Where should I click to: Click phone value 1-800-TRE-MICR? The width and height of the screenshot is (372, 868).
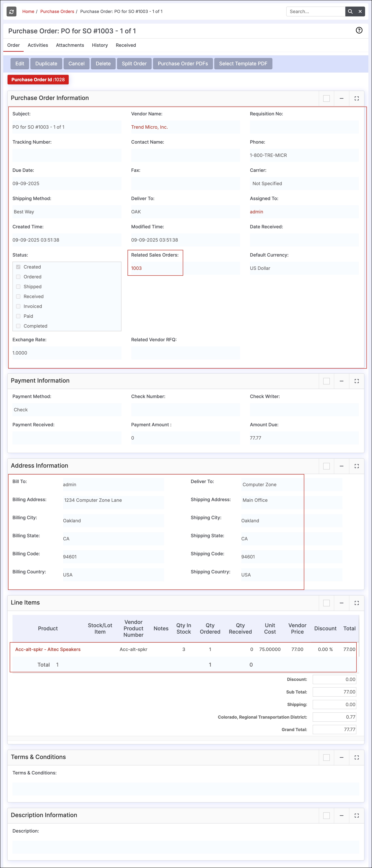pyautogui.click(x=268, y=155)
